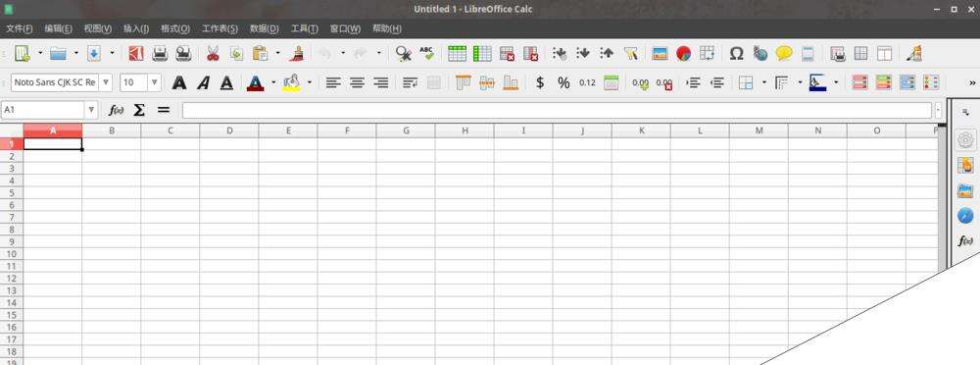Format the cell as currency
The width and height of the screenshot is (980, 365).
coord(540,82)
